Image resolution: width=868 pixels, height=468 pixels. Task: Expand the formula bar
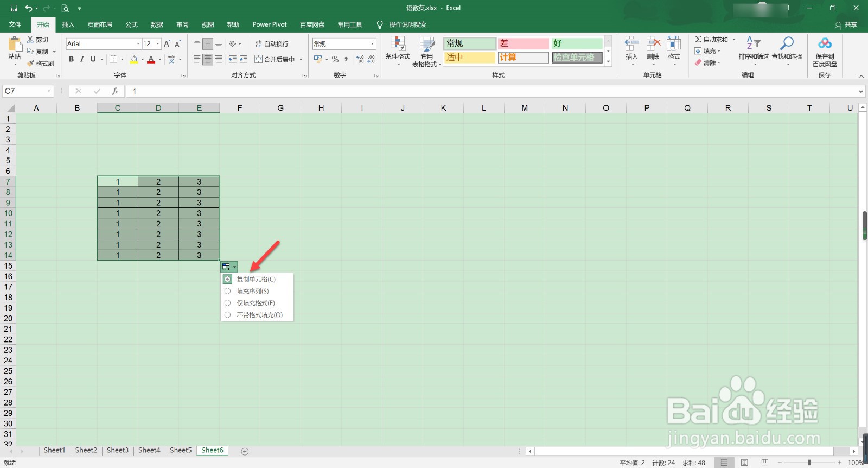861,91
